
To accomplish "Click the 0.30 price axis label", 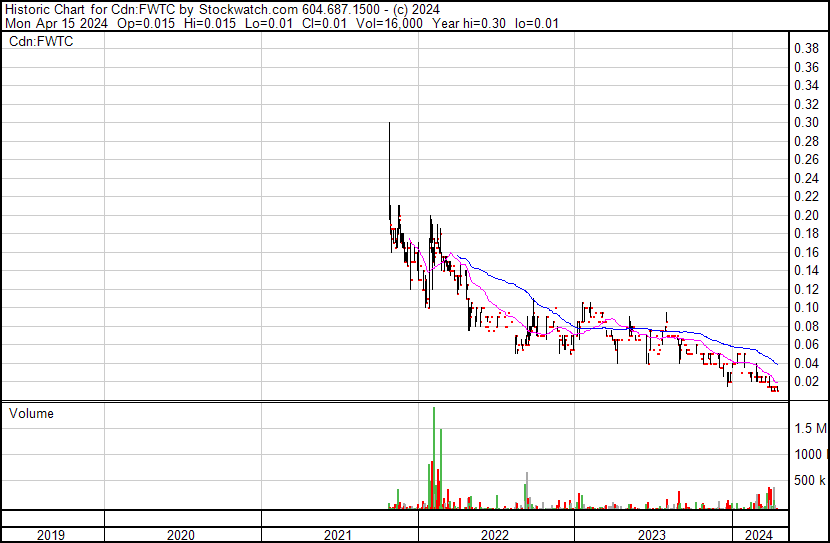I will tap(806, 122).
